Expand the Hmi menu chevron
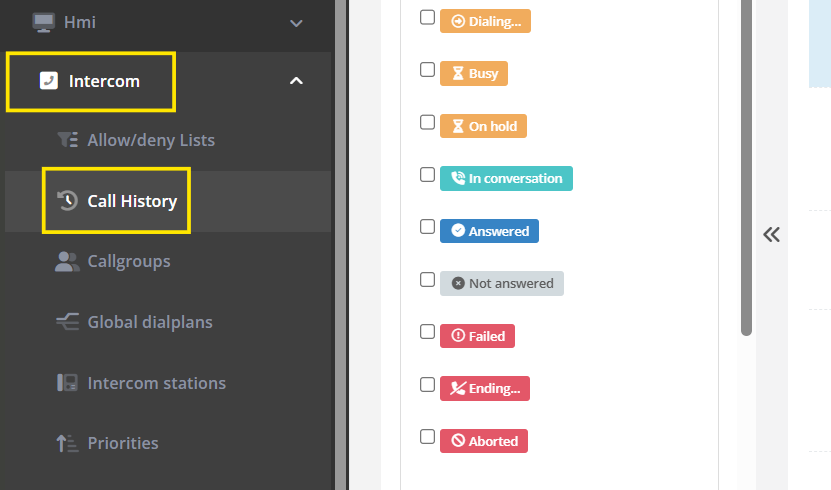The height and width of the screenshot is (490, 831). point(295,22)
